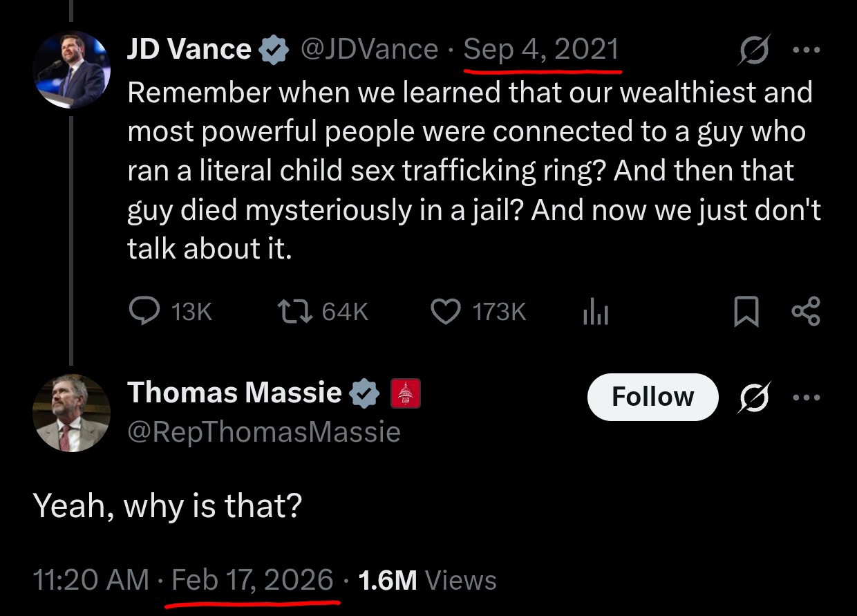Open JD Vance's profile picture

pyautogui.click(x=71, y=70)
